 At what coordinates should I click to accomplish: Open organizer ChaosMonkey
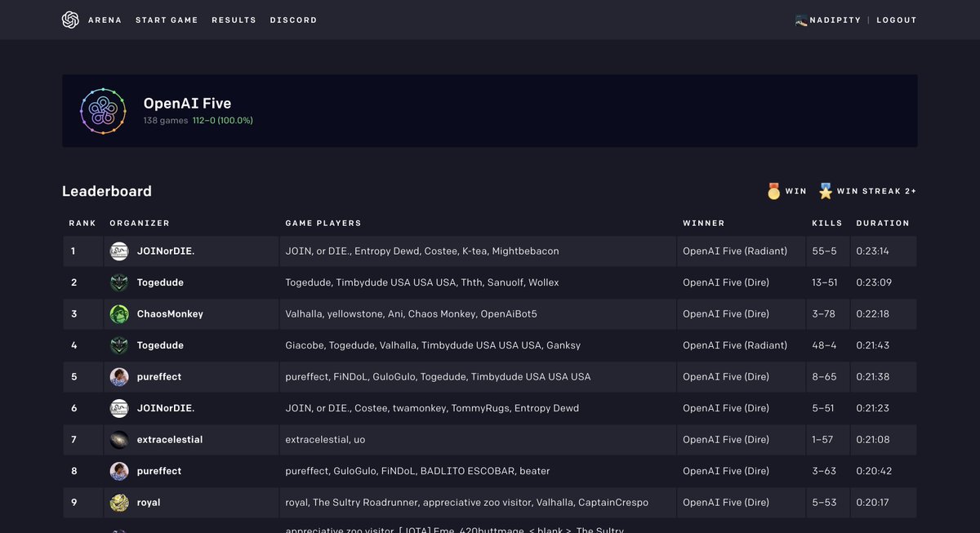pos(170,314)
